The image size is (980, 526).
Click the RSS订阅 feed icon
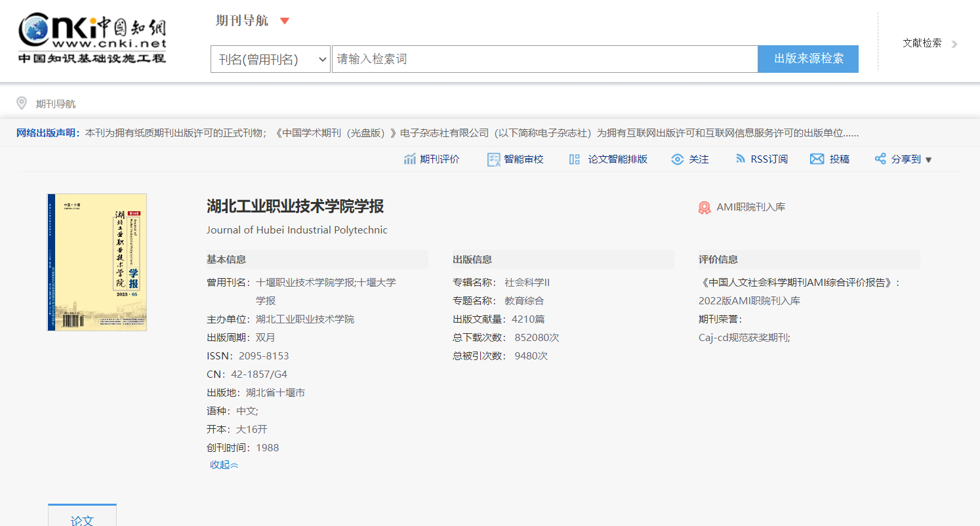click(x=741, y=159)
